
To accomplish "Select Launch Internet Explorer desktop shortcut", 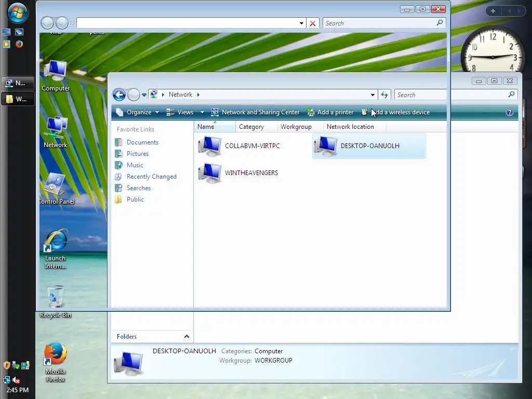I will coord(55,249).
